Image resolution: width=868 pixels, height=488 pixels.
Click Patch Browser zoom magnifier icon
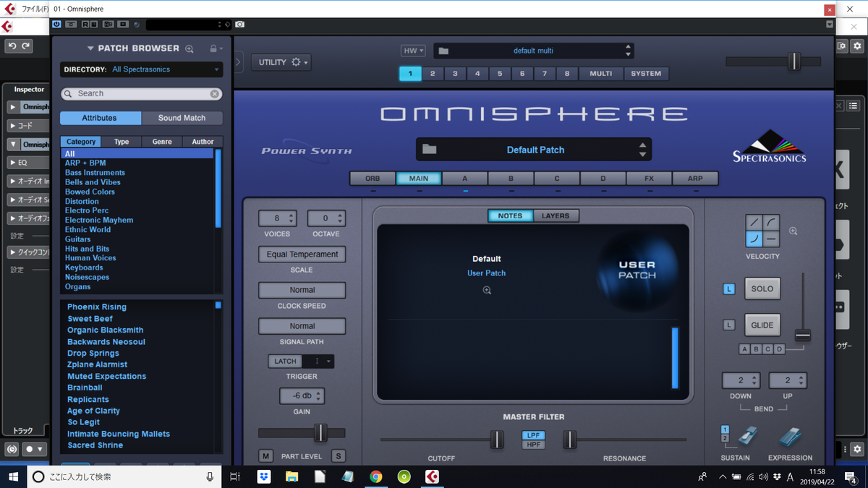point(190,49)
